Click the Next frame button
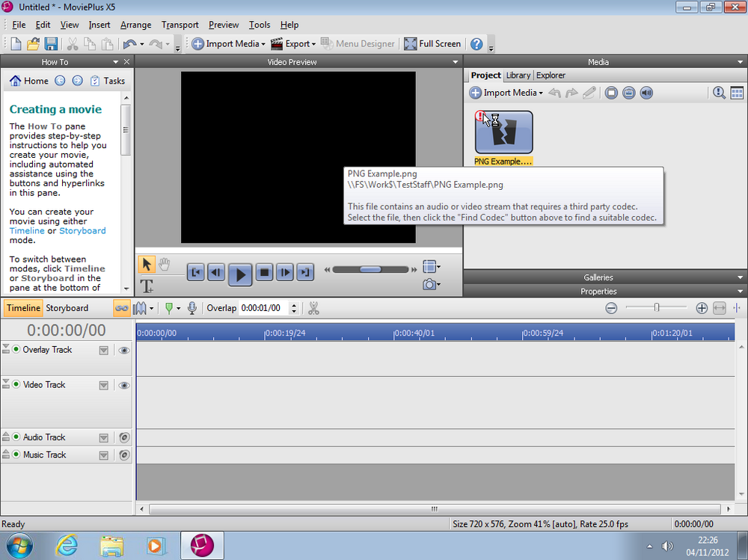This screenshot has width=748, height=560. point(285,272)
